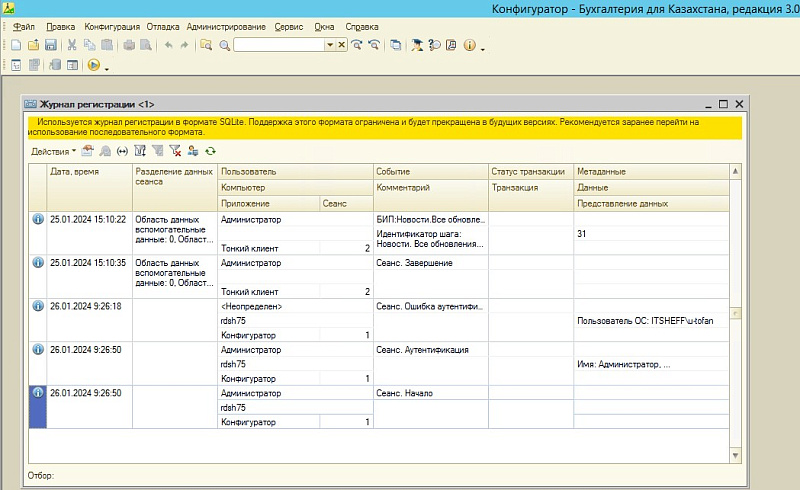
Task: Select the row with Сеанс. Ошибка аутентификации
Action: pyautogui.click(x=430, y=306)
